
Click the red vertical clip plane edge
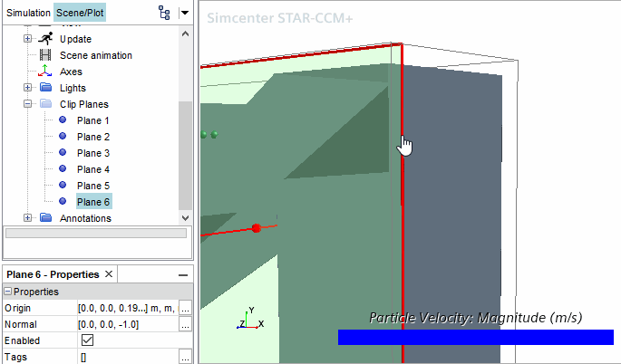(x=403, y=204)
